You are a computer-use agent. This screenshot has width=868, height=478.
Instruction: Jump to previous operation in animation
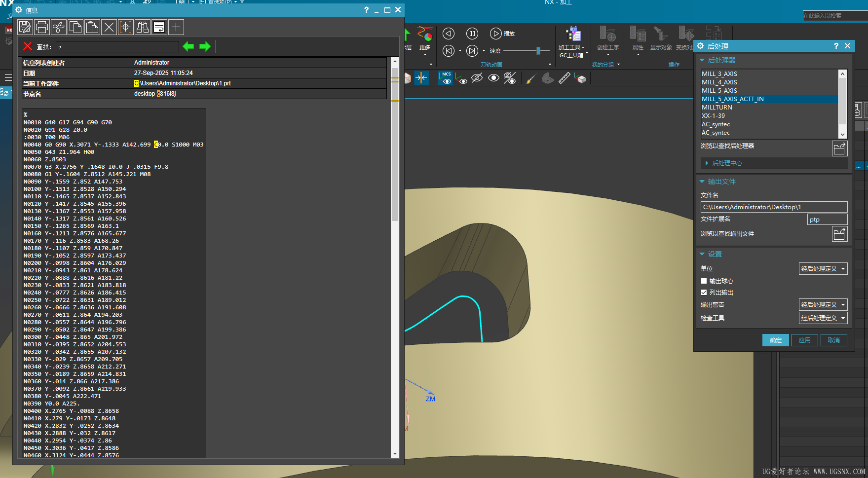449,51
